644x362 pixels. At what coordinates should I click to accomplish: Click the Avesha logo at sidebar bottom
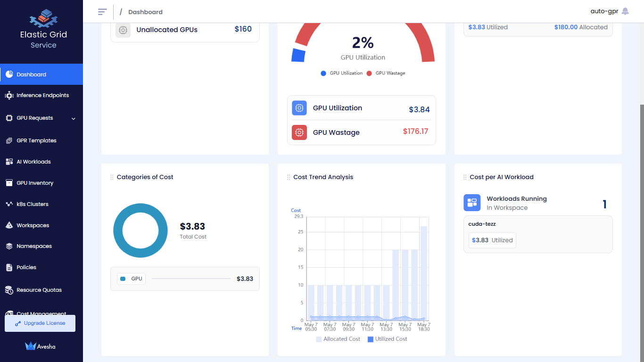(40, 346)
